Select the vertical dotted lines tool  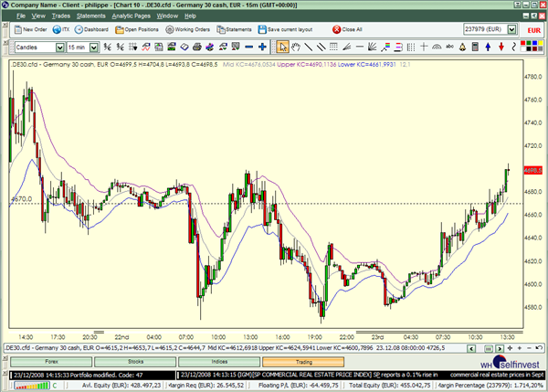pyautogui.click(x=411, y=47)
